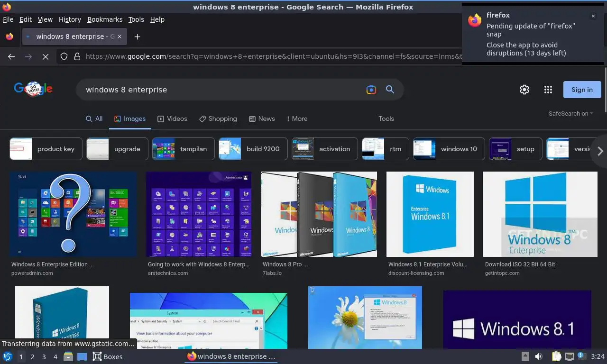
Task: Click the Firefox icon in the notification
Action: pos(475,20)
